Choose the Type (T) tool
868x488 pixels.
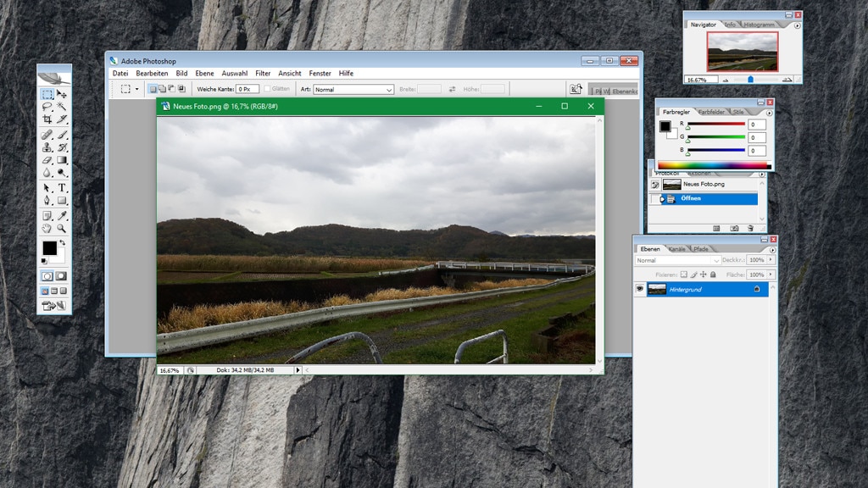coord(62,187)
